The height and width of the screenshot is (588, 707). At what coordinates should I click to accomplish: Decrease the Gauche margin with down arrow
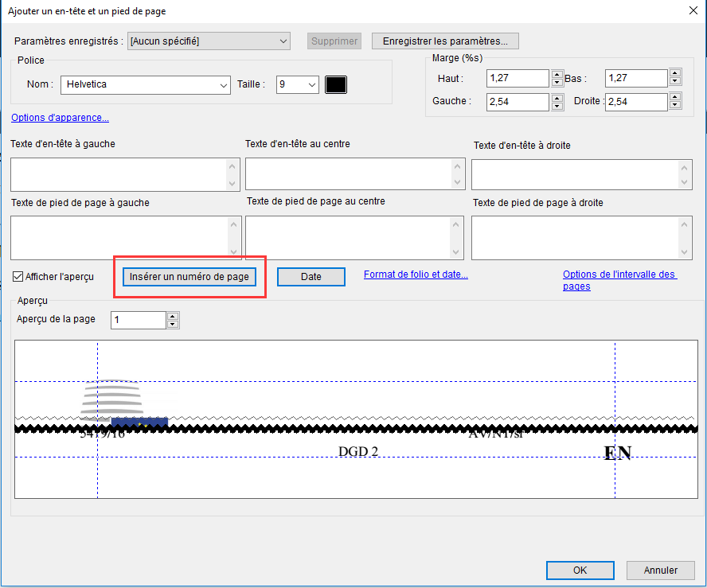556,106
